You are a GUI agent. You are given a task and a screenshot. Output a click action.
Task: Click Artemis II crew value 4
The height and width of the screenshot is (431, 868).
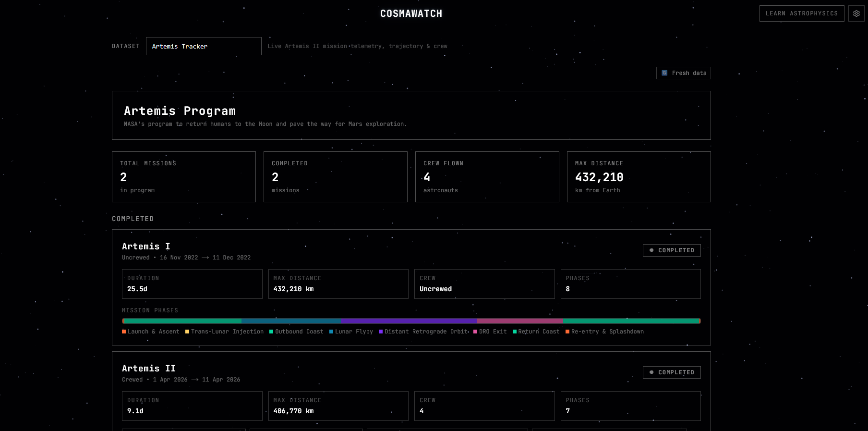pos(422,411)
